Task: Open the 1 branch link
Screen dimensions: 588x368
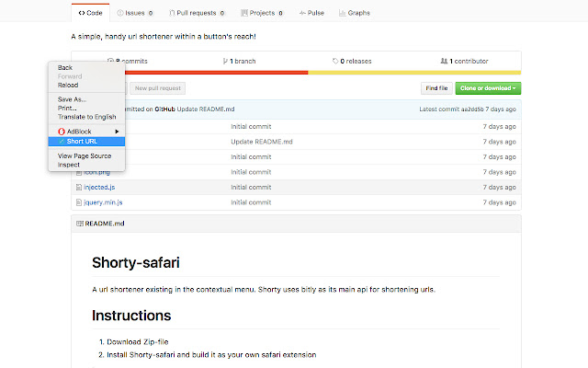Action: pyautogui.click(x=239, y=61)
